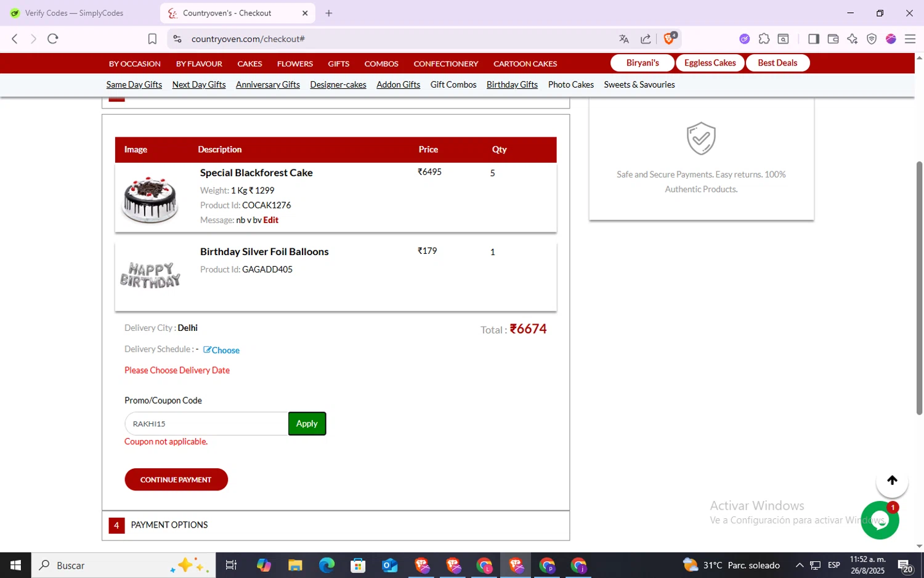Open CAKES menu

pos(249,63)
